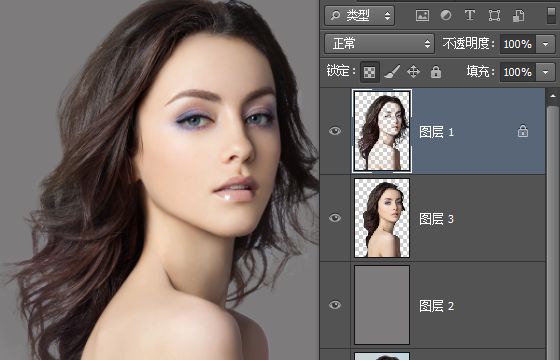Click the 图层 1 layer name
The height and width of the screenshot is (360, 560).
[x=436, y=132]
